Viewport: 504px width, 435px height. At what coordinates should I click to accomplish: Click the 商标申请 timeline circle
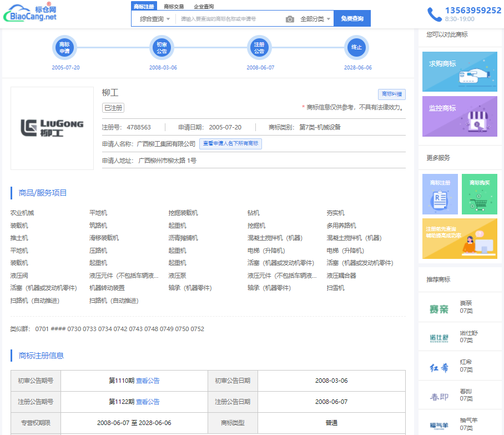point(64,48)
